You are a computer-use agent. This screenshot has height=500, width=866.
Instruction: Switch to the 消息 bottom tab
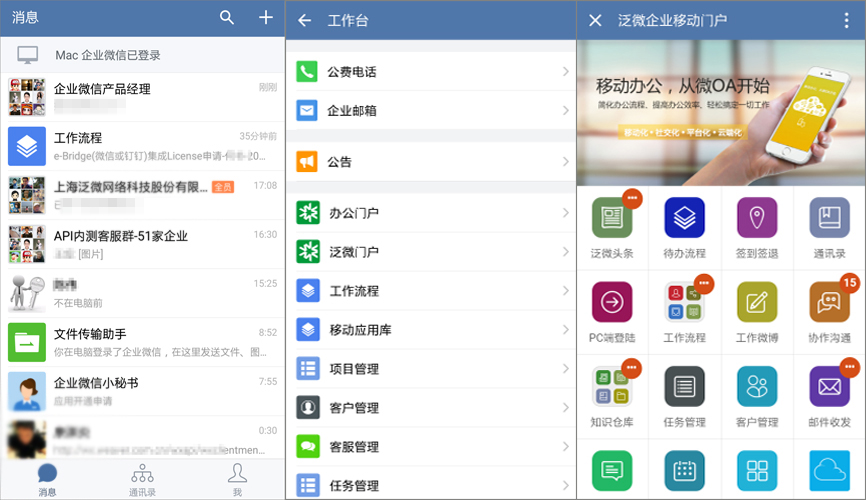(x=47, y=480)
